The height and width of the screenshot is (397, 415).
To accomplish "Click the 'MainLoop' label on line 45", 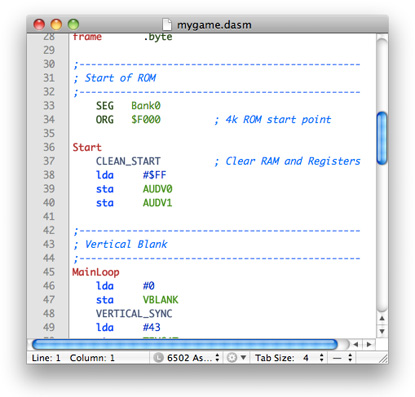I will coord(96,272).
